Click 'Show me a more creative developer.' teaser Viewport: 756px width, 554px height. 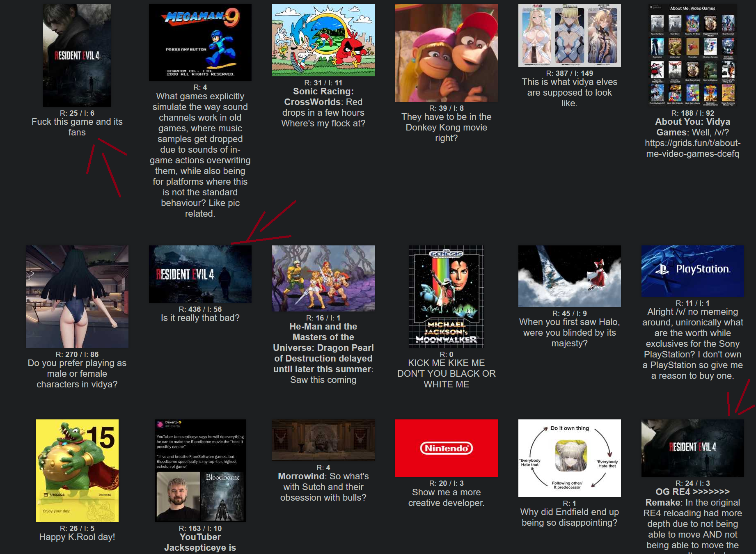[447, 498]
